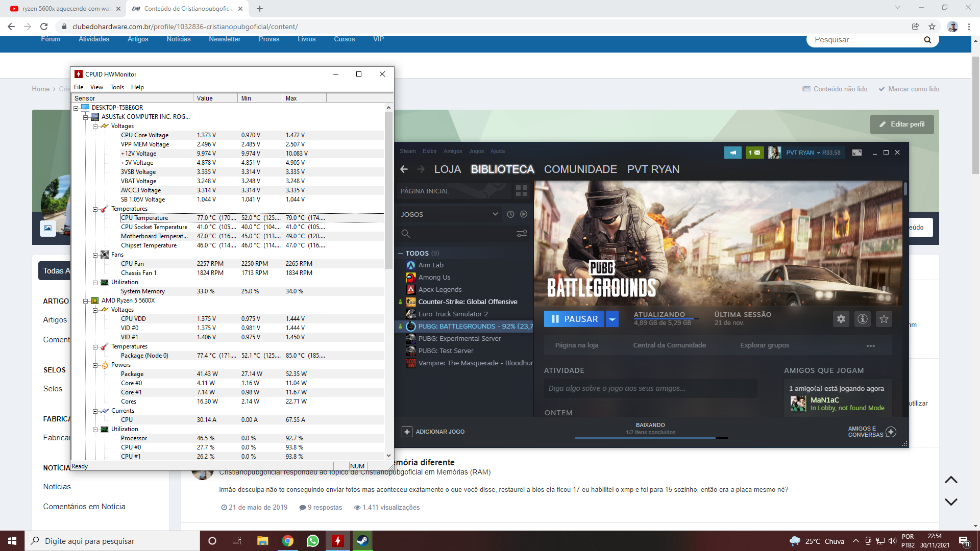Switch Steam library to grid view icon
Screen dimensions: 980x551
coord(521,191)
